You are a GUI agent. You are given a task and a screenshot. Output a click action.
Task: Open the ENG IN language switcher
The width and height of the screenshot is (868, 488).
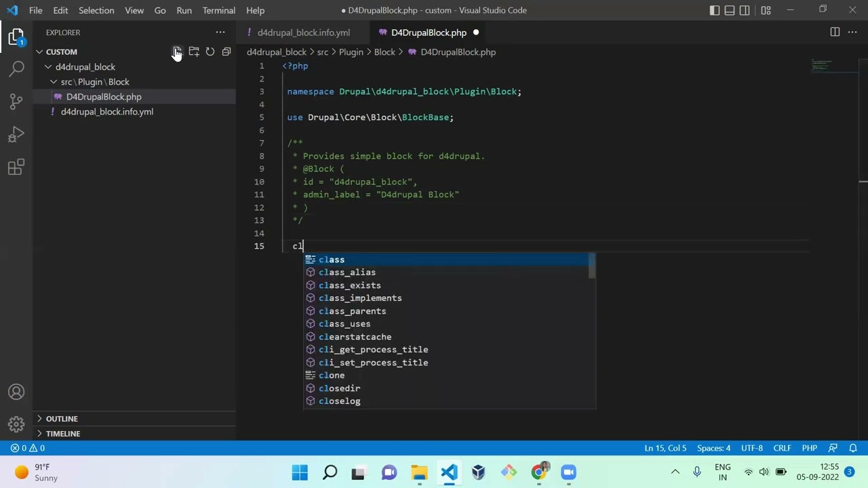tap(723, 472)
